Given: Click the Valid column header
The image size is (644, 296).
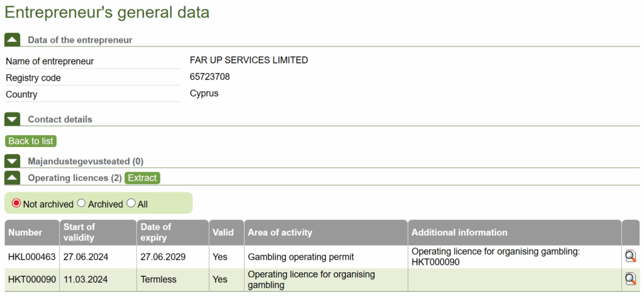Looking at the screenshot, I should (223, 233).
